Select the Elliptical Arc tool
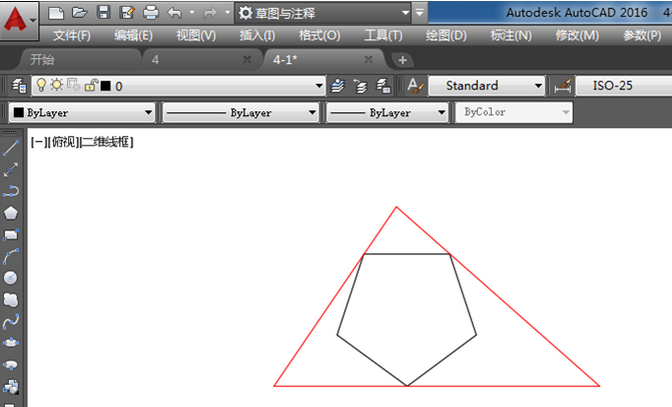The height and width of the screenshot is (407, 672). [x=11, y=365]
